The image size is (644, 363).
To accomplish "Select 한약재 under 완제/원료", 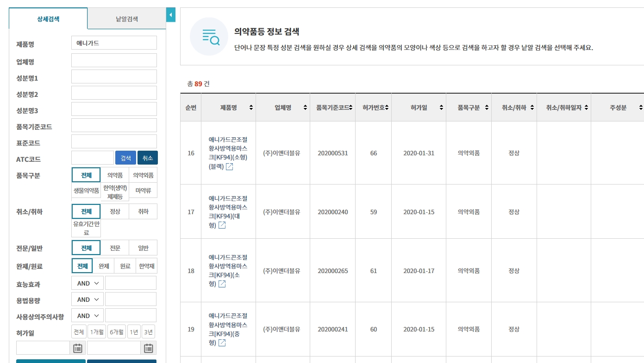I will pos(146,266).
